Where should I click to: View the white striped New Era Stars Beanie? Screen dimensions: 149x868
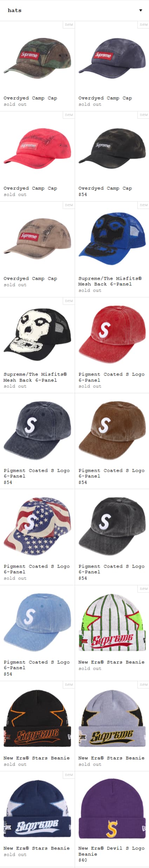point(112,622)
